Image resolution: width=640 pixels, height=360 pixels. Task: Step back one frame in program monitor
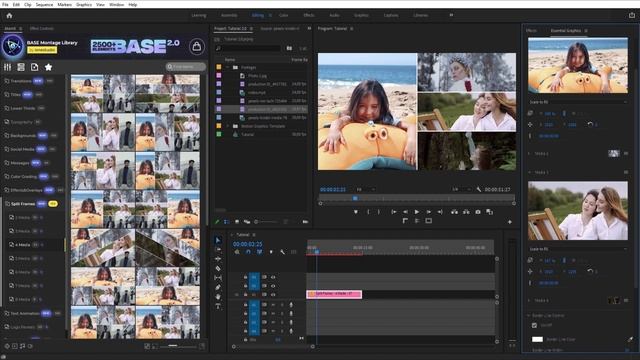coord(405,212)
